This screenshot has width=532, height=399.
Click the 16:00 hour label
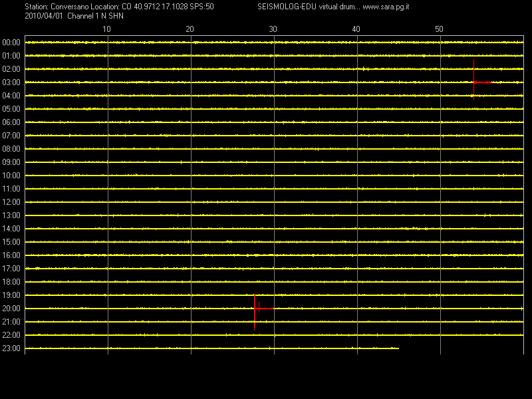pyautogui.click(x=11, y=255)
